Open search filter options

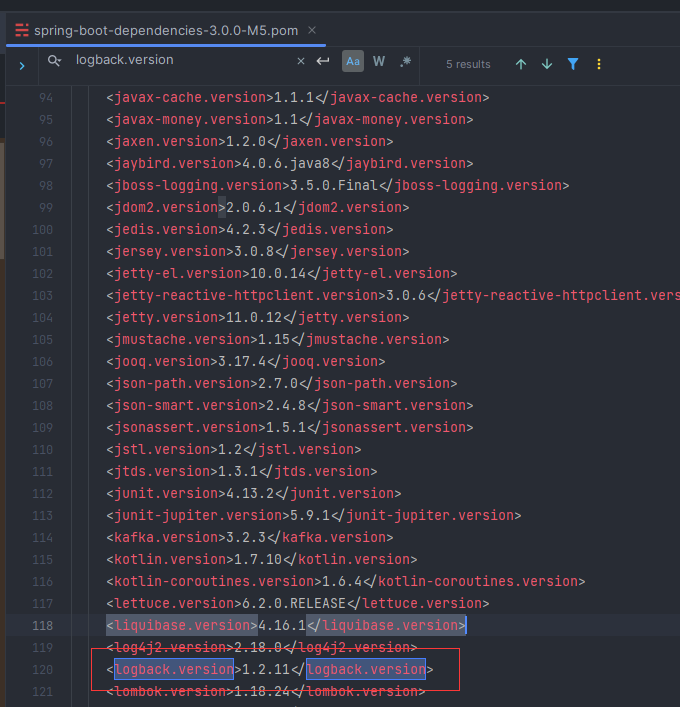pyautogui.click(x=573, y=64)
